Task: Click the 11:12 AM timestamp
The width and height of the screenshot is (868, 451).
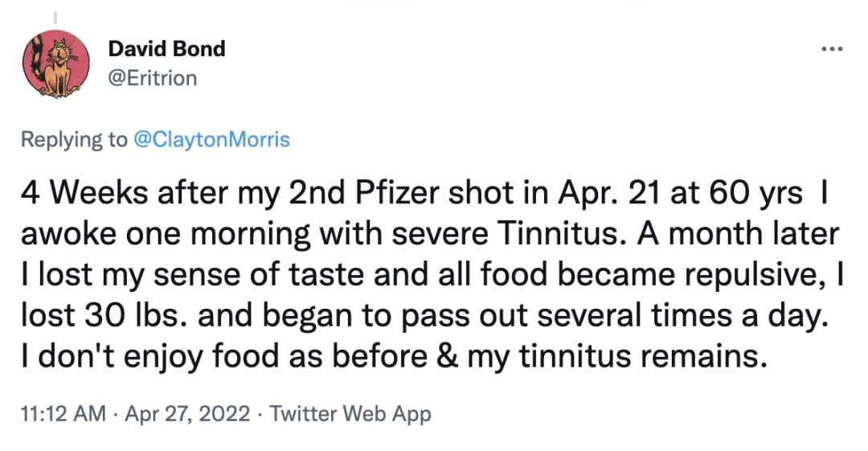Action: point(63,414)
